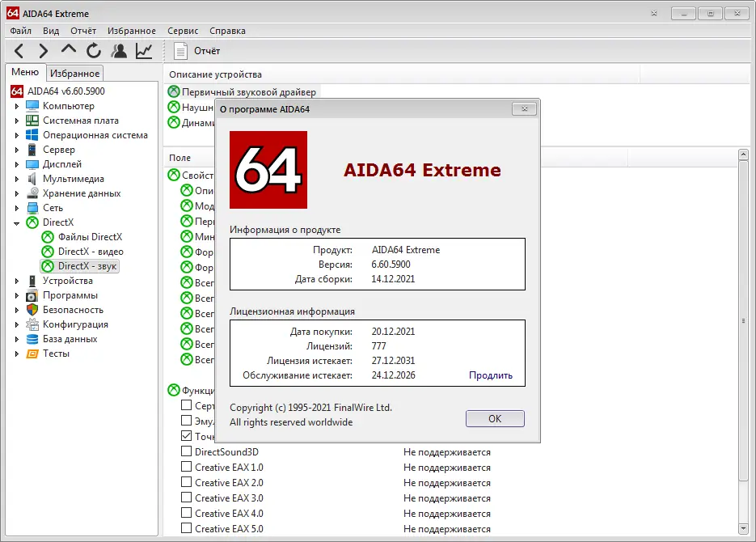Toggle the Creative EAX 5.0 checkbox
Screen dimensions: 756x542
coord(186,528)
